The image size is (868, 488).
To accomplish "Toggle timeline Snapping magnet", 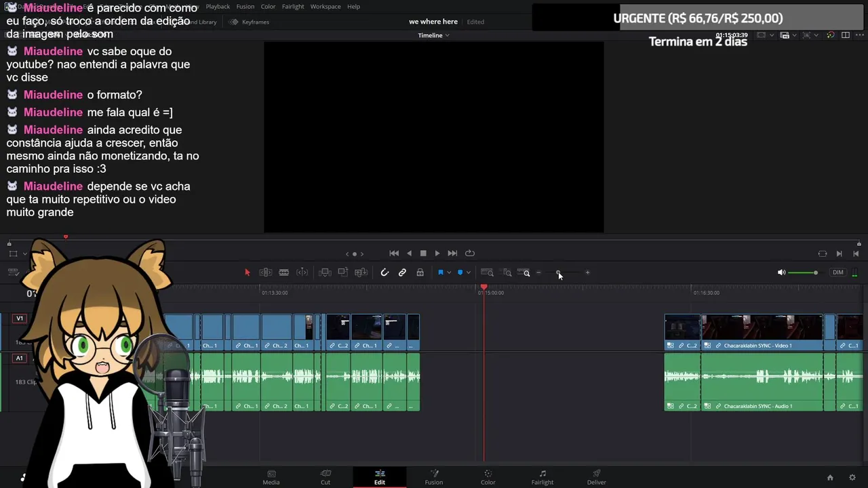I will (x=384, y=272).
